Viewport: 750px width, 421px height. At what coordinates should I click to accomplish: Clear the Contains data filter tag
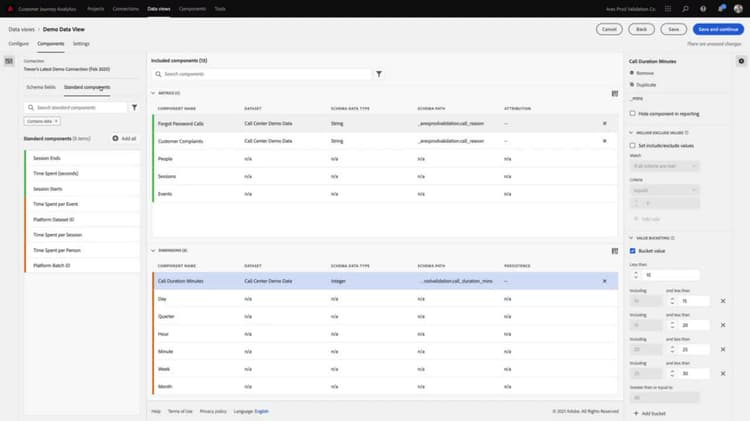pyautogui.click(x=56, y=122)
